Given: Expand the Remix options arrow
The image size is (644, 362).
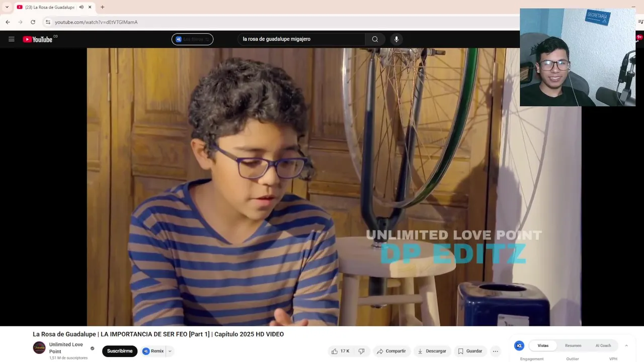Looking at the screenshot, I should pyautogui.click(x=170, y=351).
